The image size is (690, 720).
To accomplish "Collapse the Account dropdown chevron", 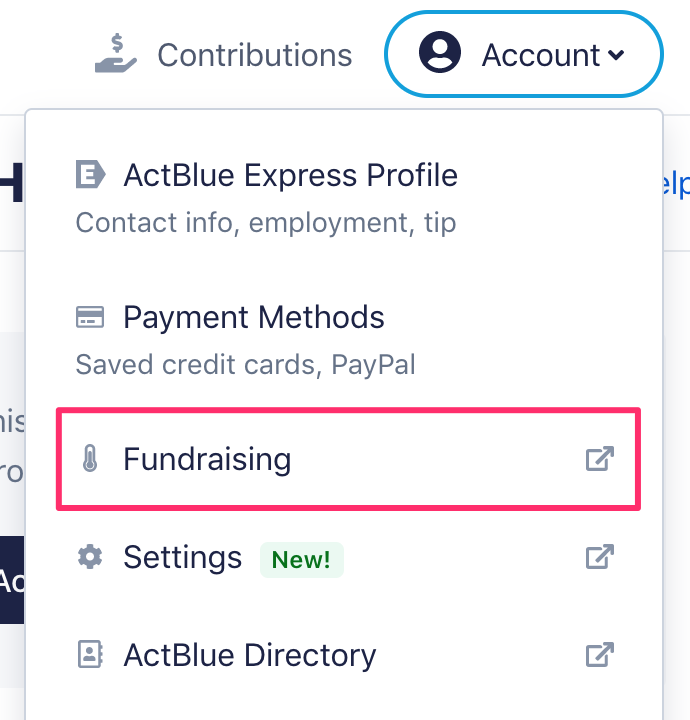I will [x=616, y=55].
